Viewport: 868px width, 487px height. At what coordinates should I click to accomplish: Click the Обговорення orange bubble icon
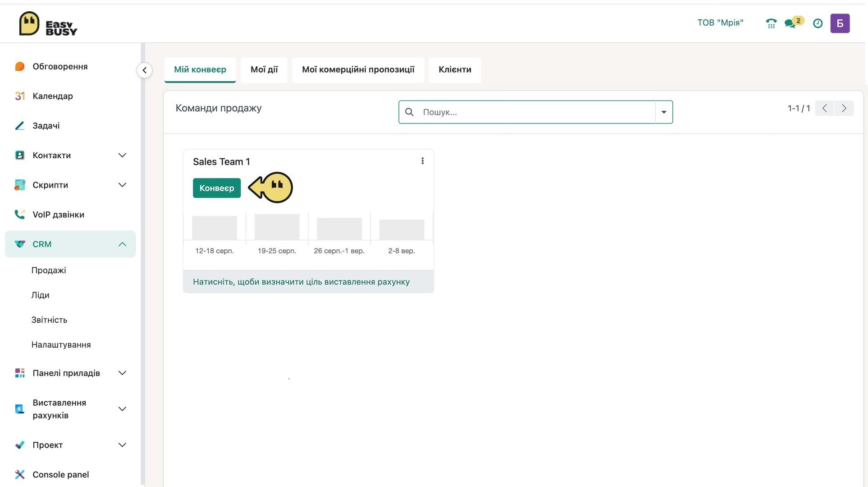point(20,66)
